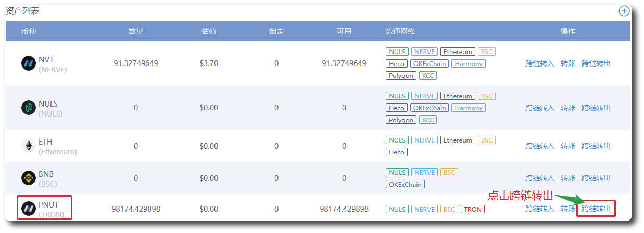The width and height of the screenshot is (644, 233).
Task: Click the NVT (NERVE) asset name
Action: click(53, 64)
